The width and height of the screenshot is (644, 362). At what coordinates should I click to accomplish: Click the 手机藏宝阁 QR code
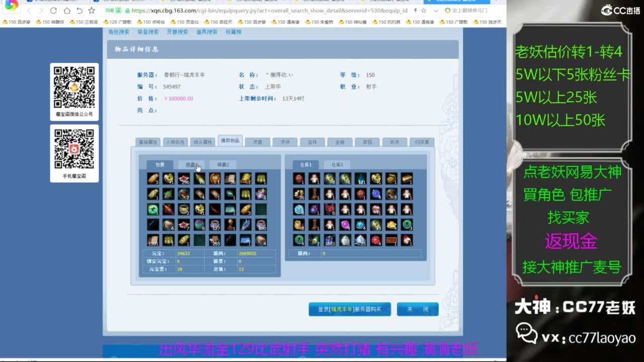coord(74,149)
